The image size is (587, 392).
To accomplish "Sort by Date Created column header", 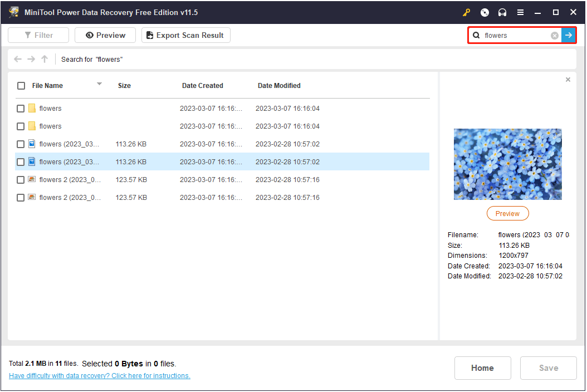I will coord(203,86).
